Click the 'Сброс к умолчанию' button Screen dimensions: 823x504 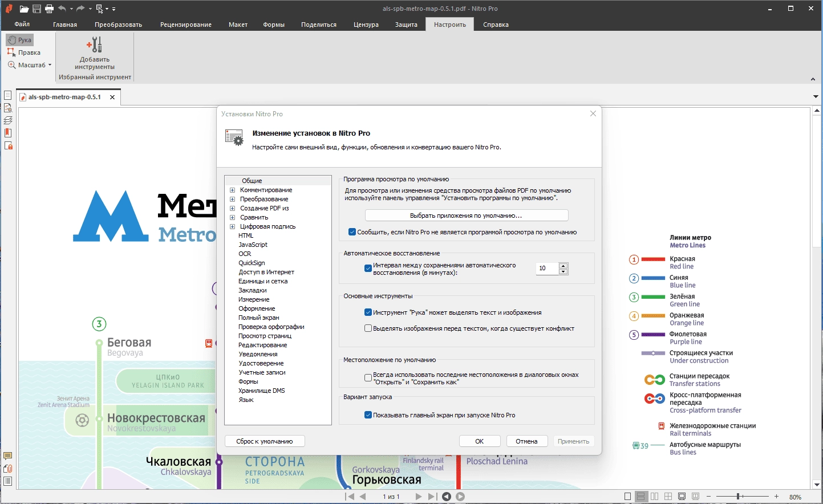point(265,441)
